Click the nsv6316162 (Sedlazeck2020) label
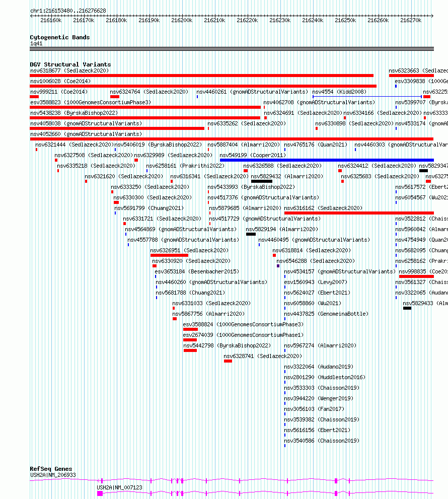Screen dimensions: 448x499 click(323, 208)
